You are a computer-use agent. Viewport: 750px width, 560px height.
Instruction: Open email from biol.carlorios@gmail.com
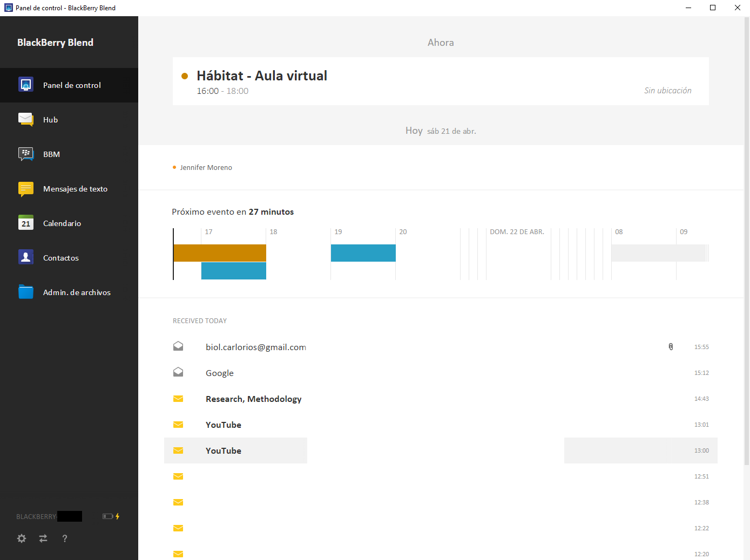click(441, 347)
